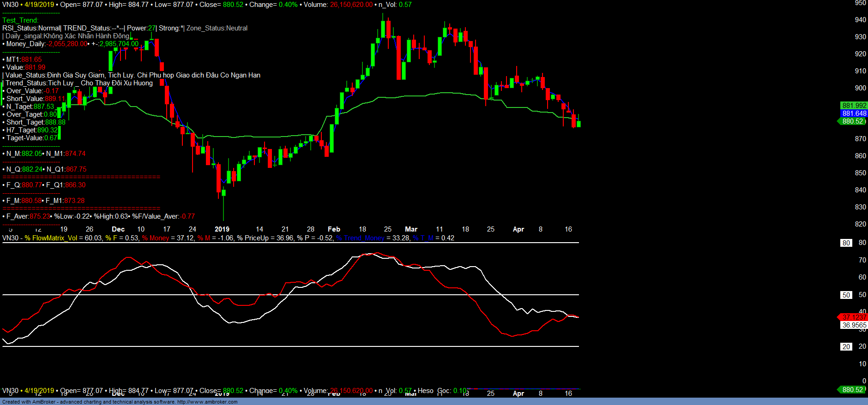Click the Apr label on the bottom date axis
Screen dimensions: 868x405
click(x=518, y=393)
